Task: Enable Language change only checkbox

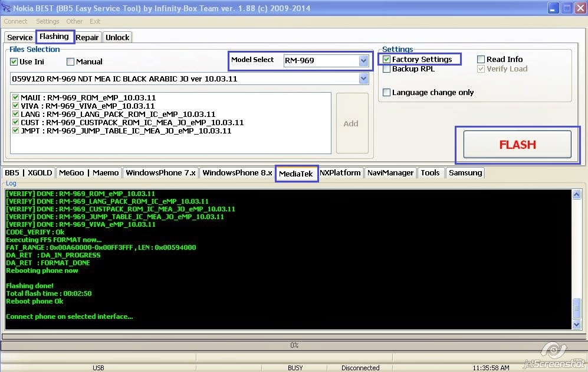Action: [x=387, y=92]
